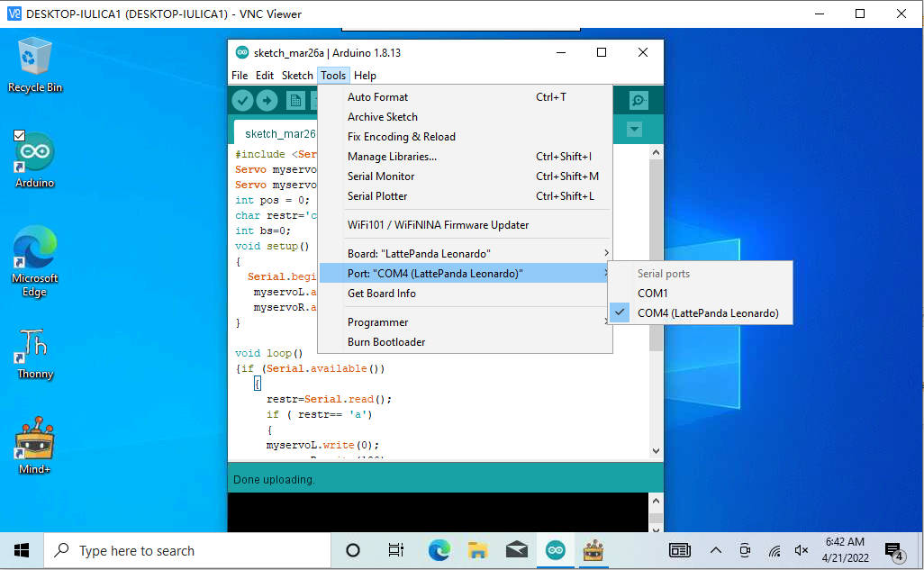Click console scrollbar up arrow

[656, 501]
